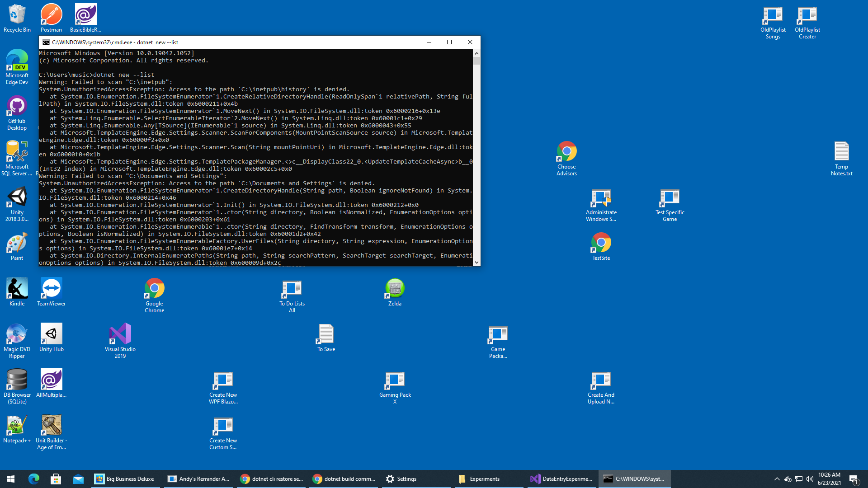Launch Google Chrome

154,287
